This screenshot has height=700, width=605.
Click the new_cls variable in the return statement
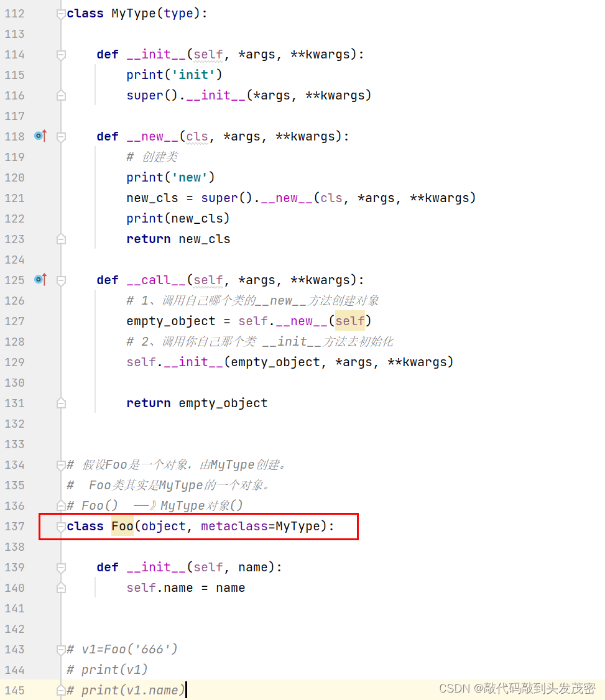click(x=205, y=239)
